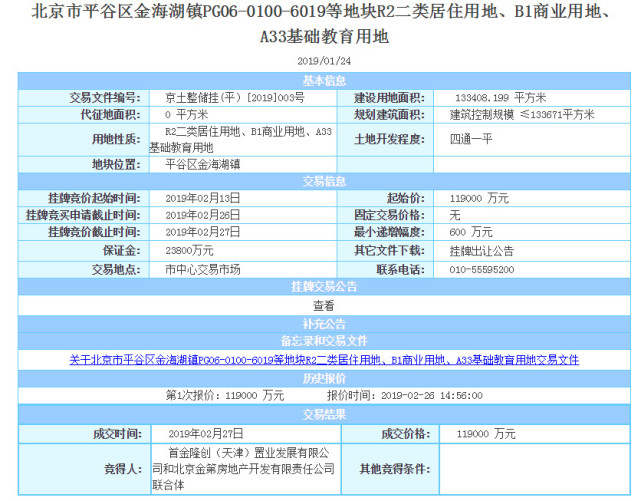641x501 pixels.
Task: Click the 四通一平 value
Action: click(x=471, y=139)
